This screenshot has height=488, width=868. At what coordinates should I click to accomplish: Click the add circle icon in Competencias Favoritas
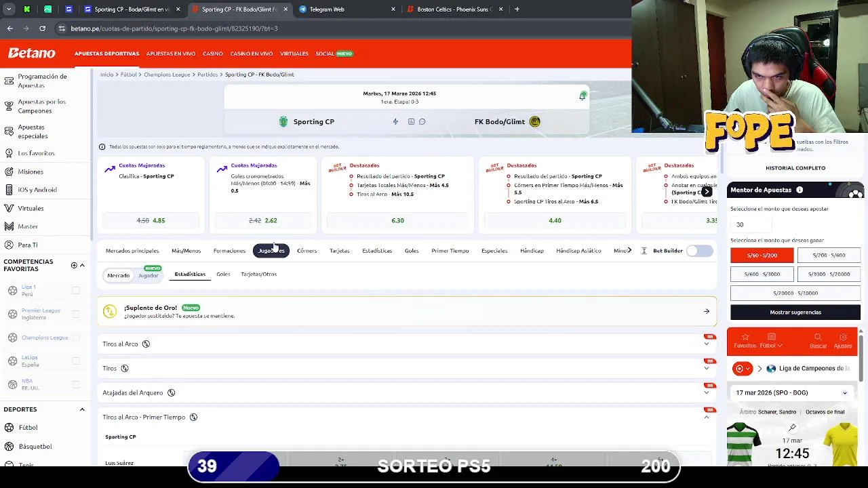point(74,265)
